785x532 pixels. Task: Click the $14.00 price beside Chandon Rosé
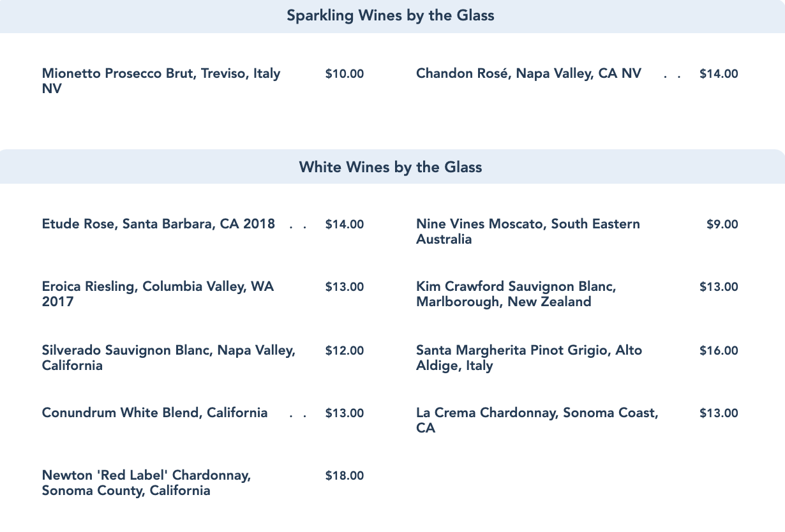coord(719,74)
